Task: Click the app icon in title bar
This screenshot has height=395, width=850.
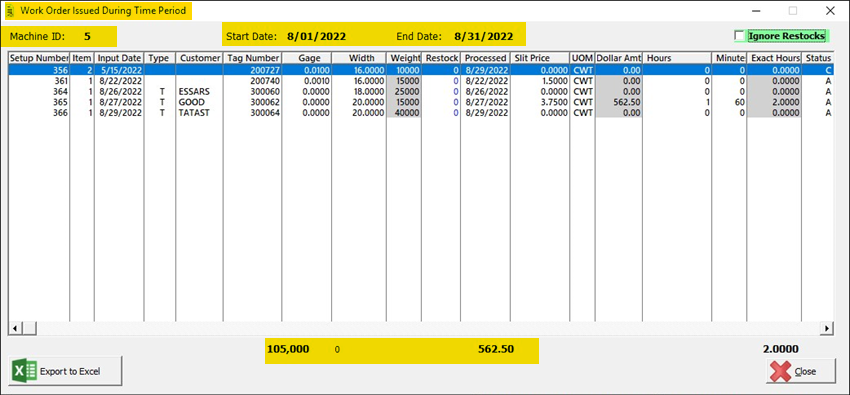Action: (10, 10)
